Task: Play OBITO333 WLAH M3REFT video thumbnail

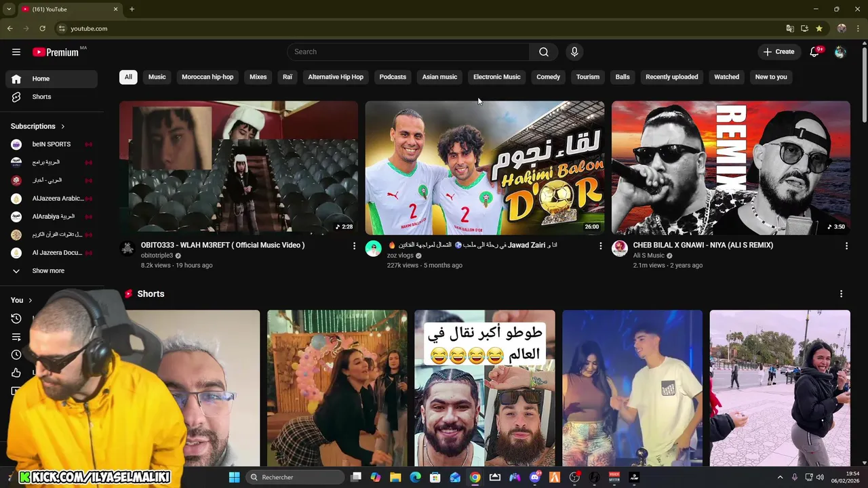Action: (x=239, y=168)
